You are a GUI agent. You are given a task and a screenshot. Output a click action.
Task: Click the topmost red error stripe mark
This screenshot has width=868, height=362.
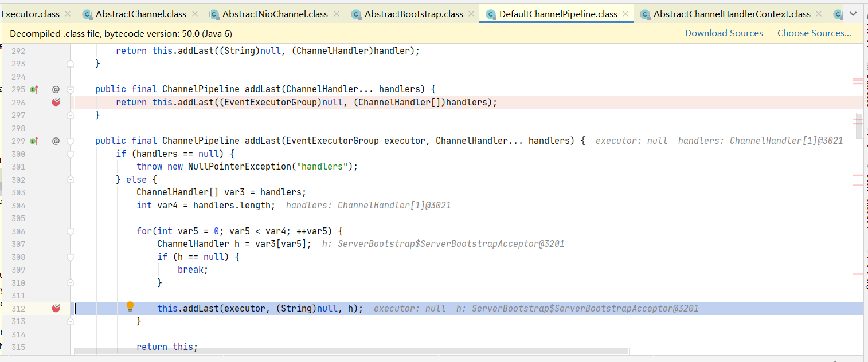[858, 80]
